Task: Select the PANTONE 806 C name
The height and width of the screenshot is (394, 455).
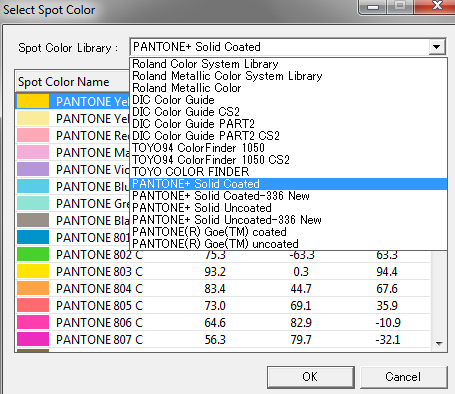Action: (x=100, y=323)
